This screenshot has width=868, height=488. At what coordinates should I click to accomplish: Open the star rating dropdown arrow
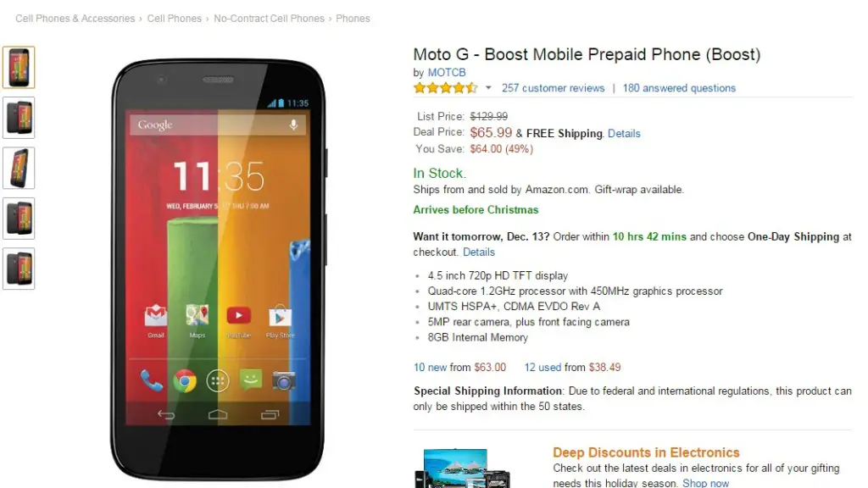tap(488, 87)
